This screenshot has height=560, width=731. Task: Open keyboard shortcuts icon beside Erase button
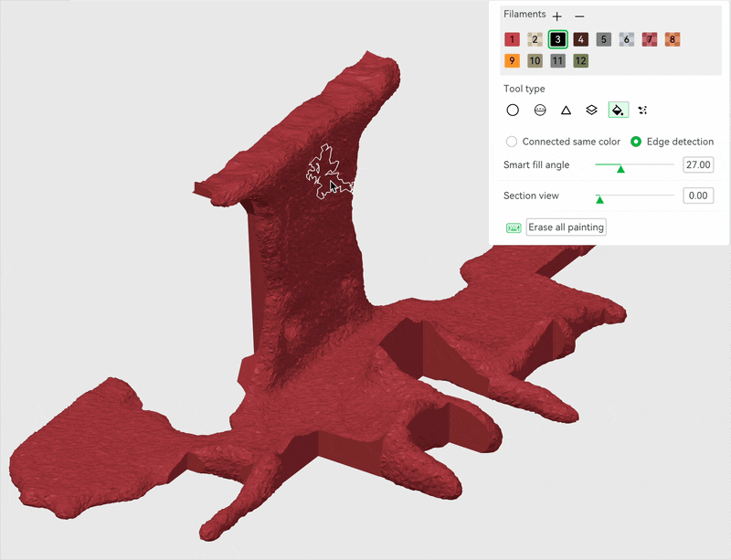pos(514,227)
